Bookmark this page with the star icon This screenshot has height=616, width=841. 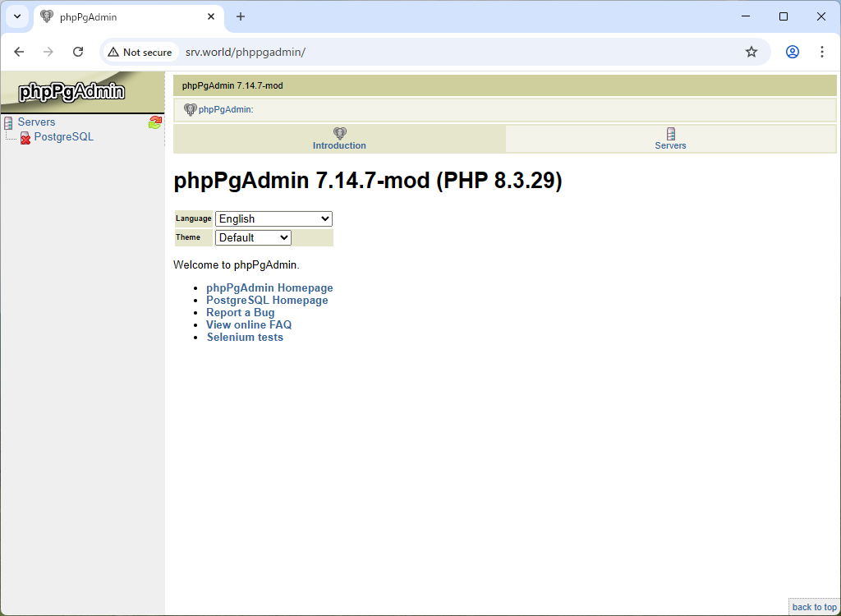(x=751, y=51)
